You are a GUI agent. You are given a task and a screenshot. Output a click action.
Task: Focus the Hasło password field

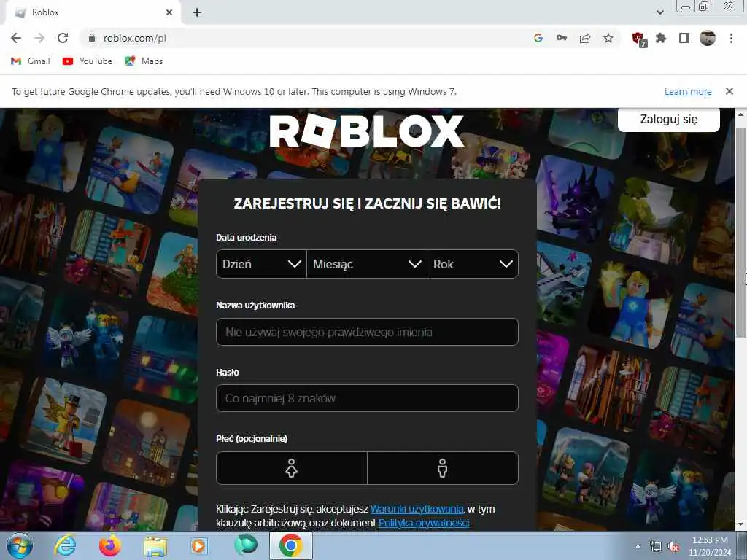[367, 398]
